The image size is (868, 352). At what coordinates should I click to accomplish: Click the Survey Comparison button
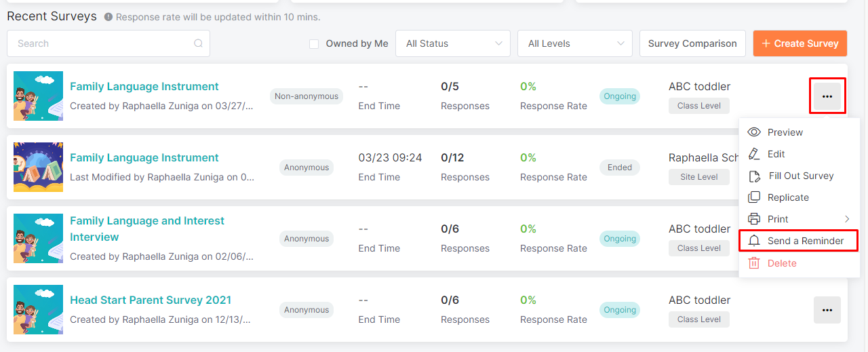tap(692, 43)
